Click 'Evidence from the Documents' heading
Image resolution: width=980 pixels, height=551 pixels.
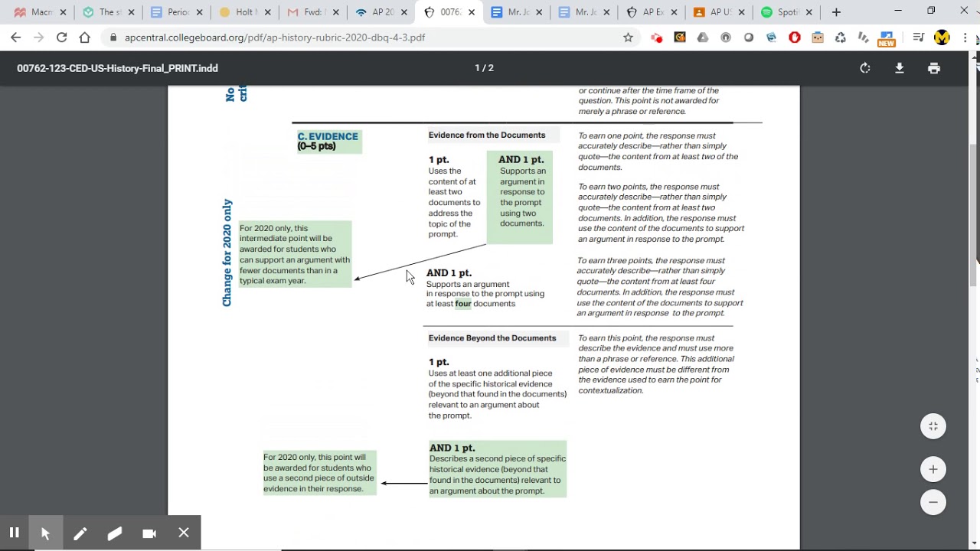(487, 135)
